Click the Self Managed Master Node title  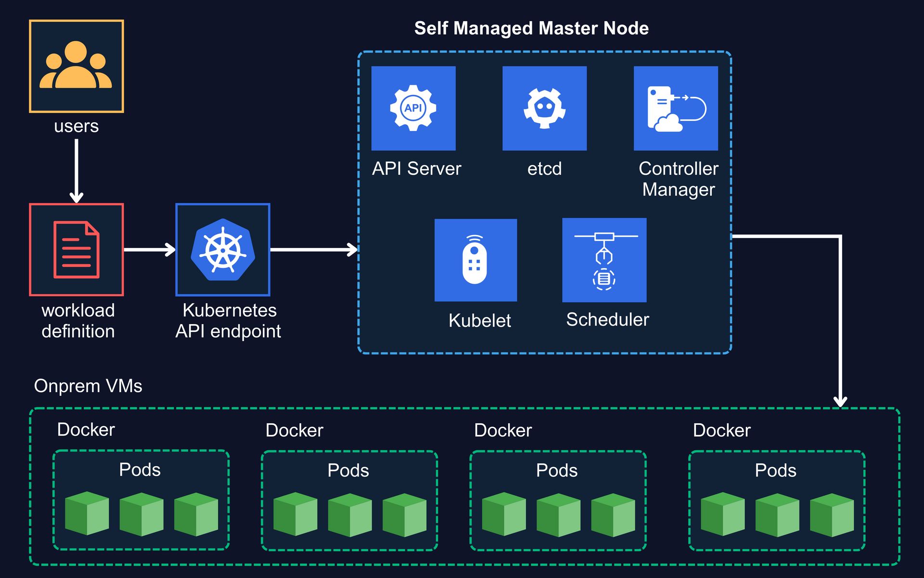pos(531,28)
